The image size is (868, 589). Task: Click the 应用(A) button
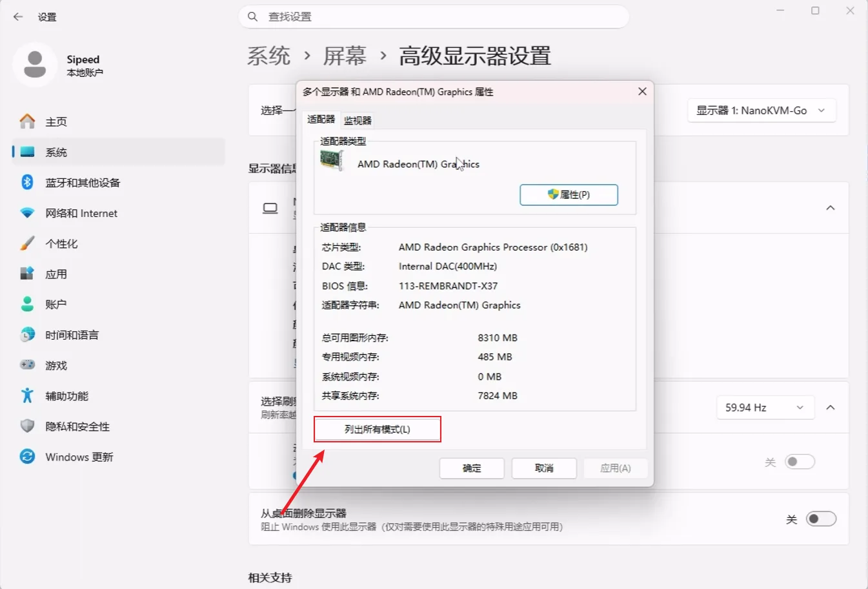(x=616, y=468)
